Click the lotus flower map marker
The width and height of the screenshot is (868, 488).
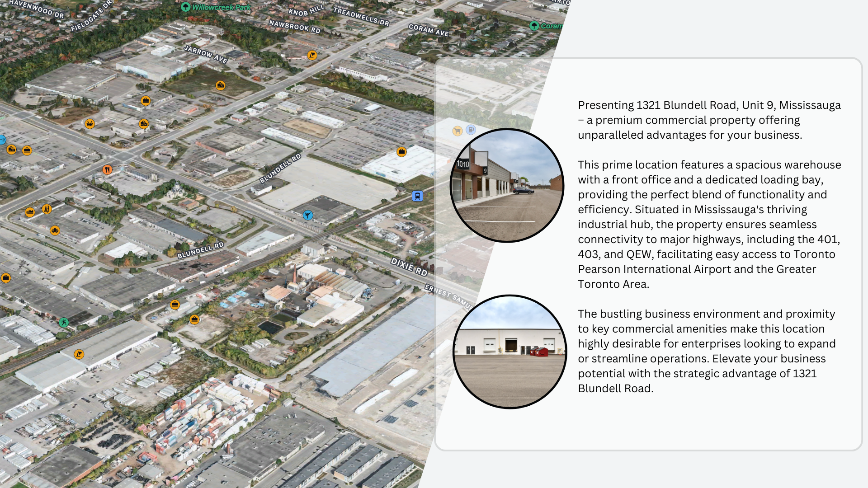(x=55, y=230)
